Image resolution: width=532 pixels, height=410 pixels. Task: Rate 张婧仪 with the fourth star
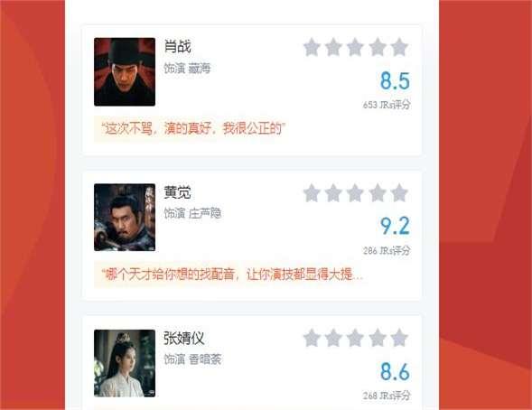(x=378, y=338)
